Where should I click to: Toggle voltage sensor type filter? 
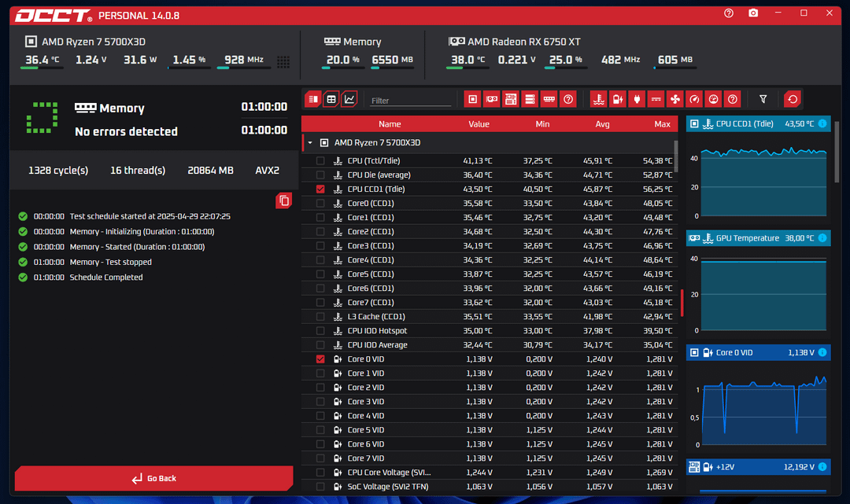[618, 99]
